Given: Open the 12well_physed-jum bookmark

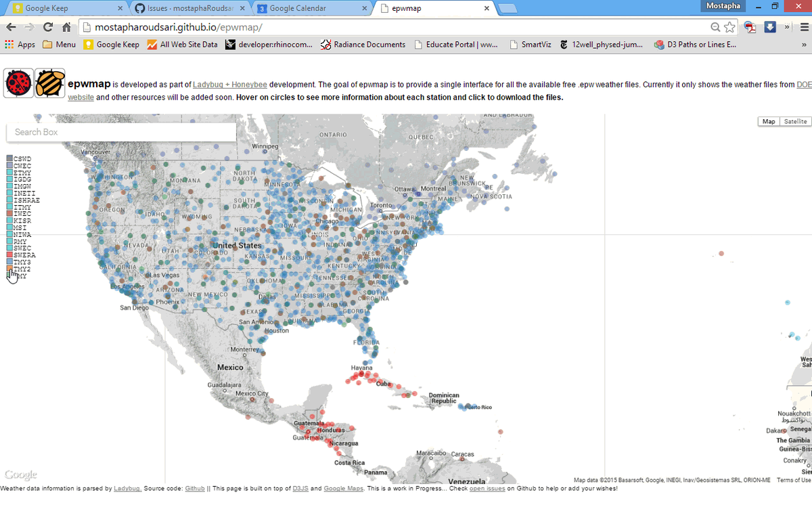Looking at the screenshot, I should pos(601,45).
